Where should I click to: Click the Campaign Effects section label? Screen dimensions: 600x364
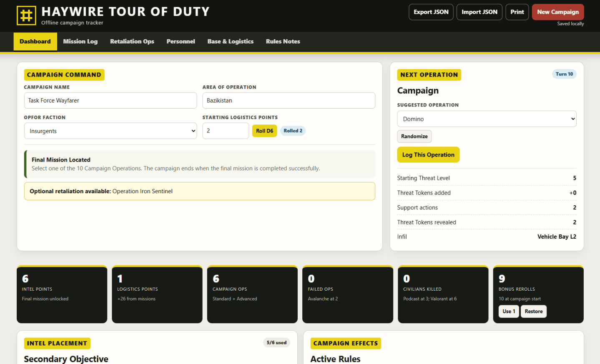pos(346,343)
